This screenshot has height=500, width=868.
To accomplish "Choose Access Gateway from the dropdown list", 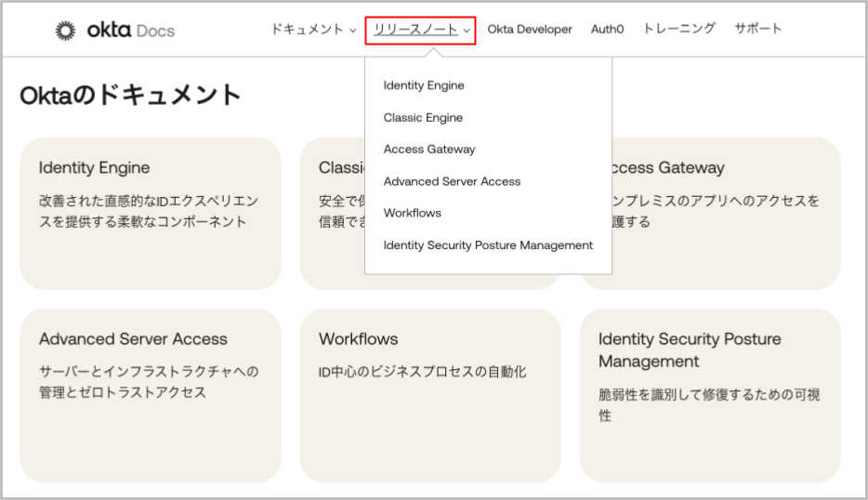I will click(x=429, y=150).
